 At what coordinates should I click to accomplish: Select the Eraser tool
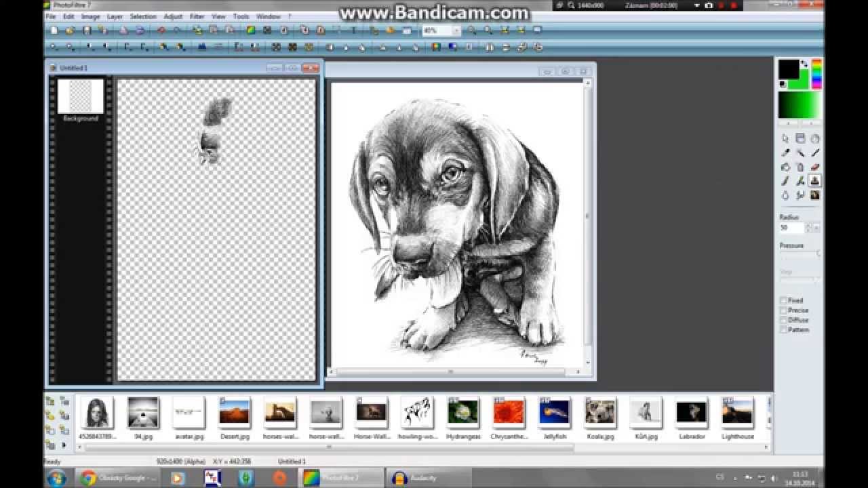815,167
